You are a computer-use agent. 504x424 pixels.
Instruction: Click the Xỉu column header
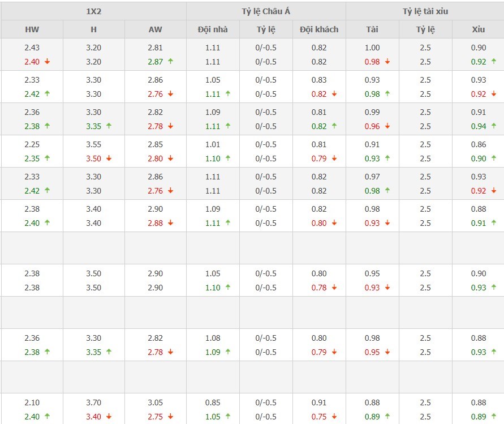[x=478, y=29]
